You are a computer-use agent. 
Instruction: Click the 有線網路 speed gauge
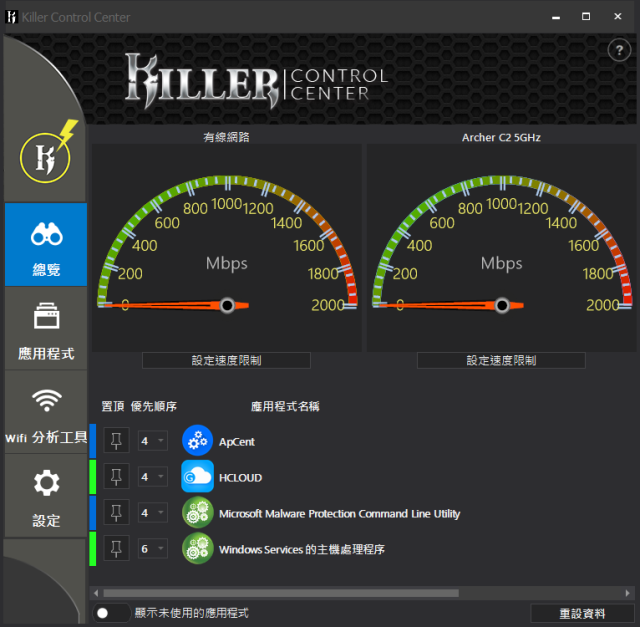click(x=227, y=247)
